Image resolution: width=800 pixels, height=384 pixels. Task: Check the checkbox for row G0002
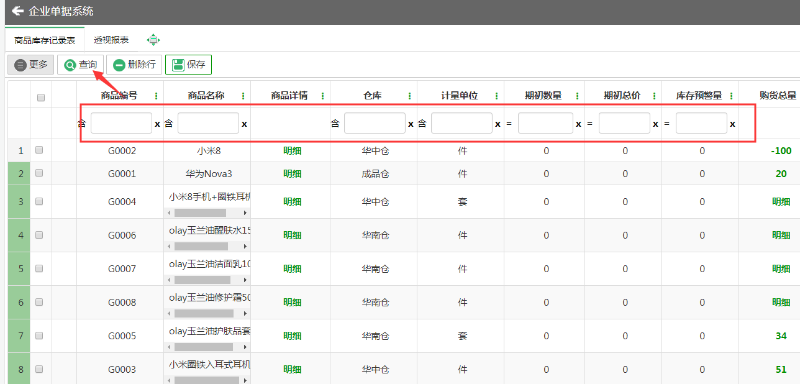[39, 150]
